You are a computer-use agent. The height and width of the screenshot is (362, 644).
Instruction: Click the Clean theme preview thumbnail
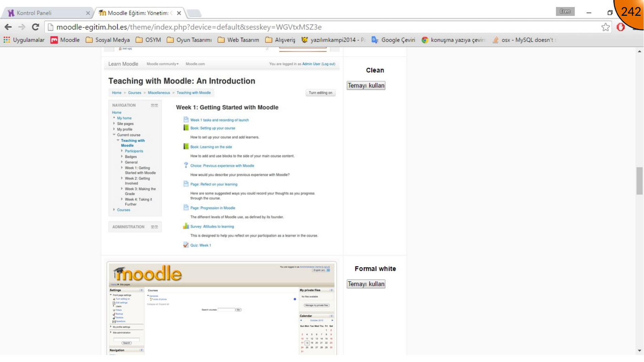pyautogui.click(x=222, y=155)
